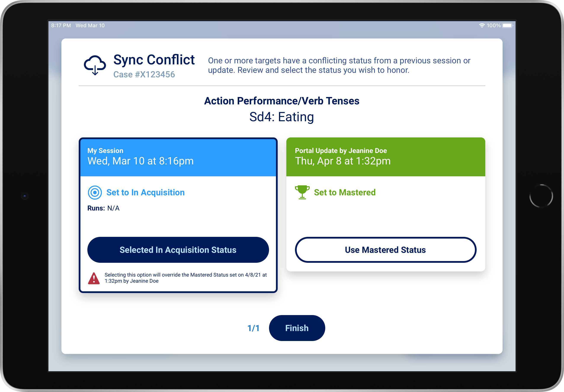Tap the 1/1 page counter

(x=253, y=328)
